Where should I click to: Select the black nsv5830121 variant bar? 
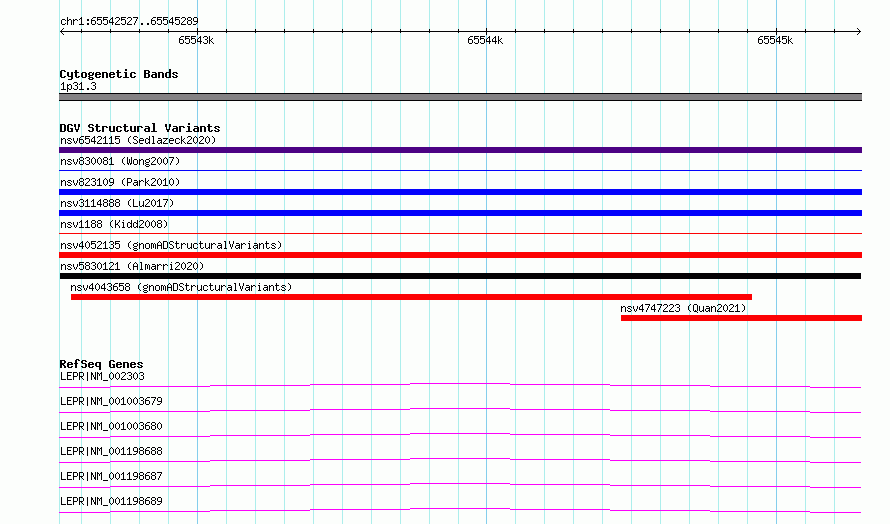pyautogui.click(x=460, y=276)
